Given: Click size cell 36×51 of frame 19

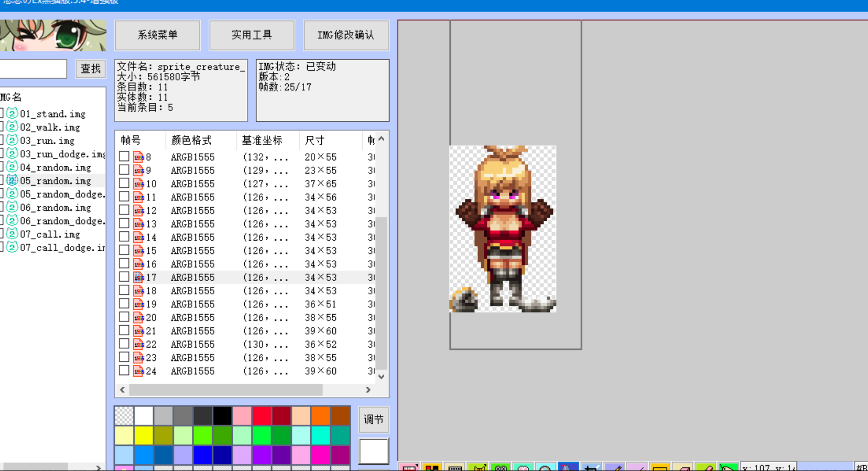Looking at the screenshot, I should (321, 304).
